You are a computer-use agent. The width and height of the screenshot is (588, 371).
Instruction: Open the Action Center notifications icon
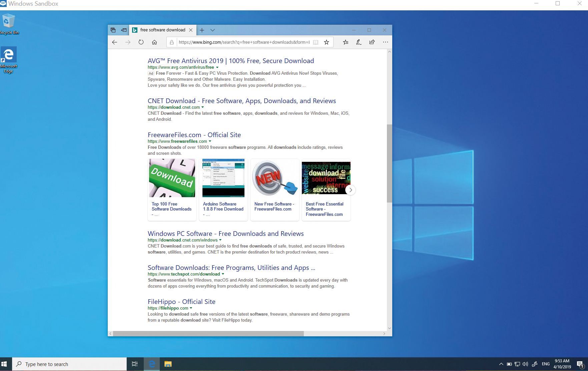click(x=580, y=364)
